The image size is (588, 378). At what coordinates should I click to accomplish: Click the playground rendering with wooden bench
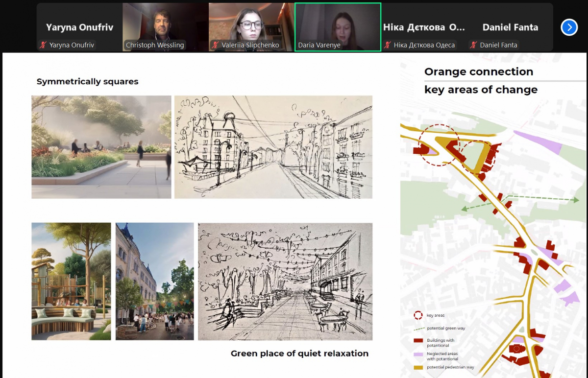tap(71, 282)
